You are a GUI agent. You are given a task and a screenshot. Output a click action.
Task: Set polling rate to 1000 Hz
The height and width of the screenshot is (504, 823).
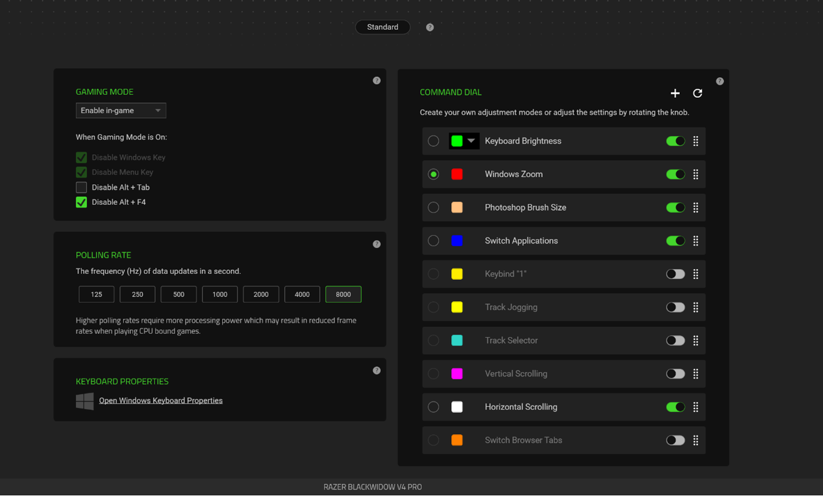coord(220,295)
